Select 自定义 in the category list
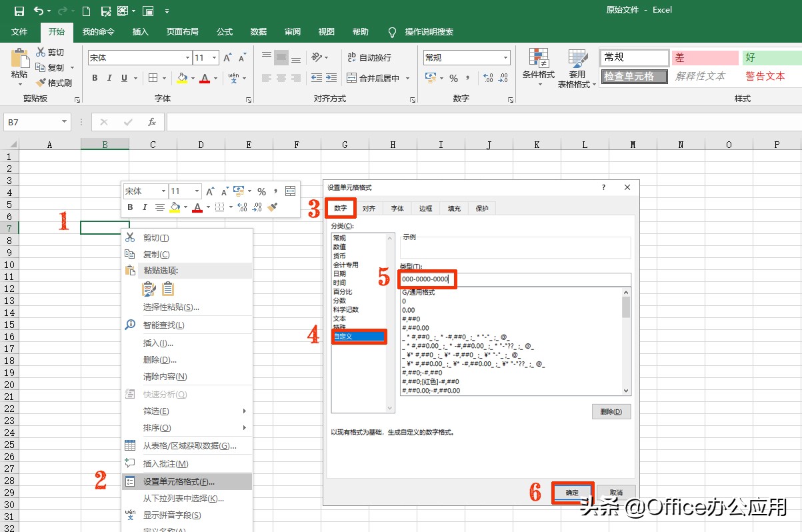Viewport: 802px width, 532px height. pyautogui.click(x=359, y=336)
